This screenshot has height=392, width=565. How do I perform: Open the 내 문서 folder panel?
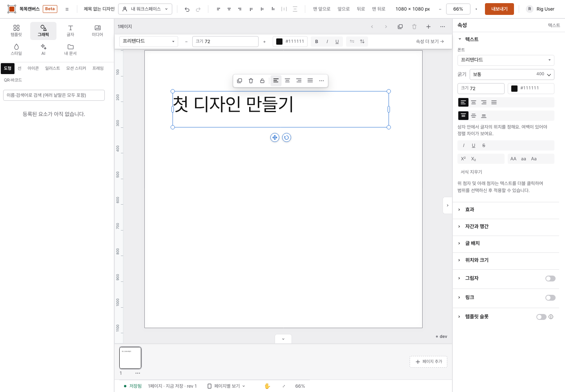click(70, 49)
